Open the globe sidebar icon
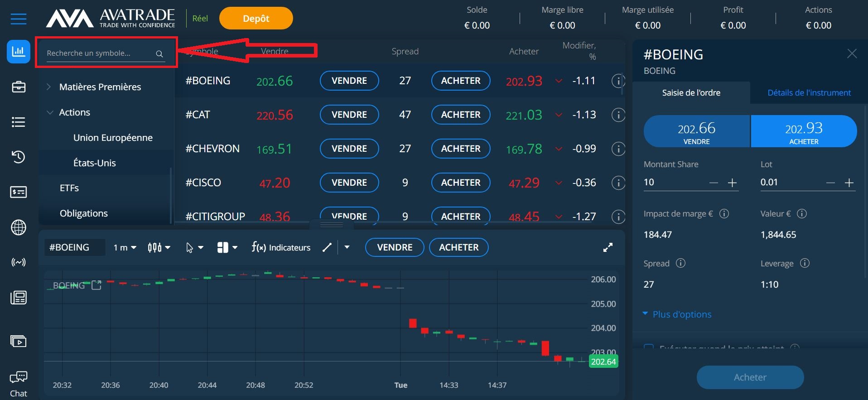The image size is (868, 400). pos(19,227)
